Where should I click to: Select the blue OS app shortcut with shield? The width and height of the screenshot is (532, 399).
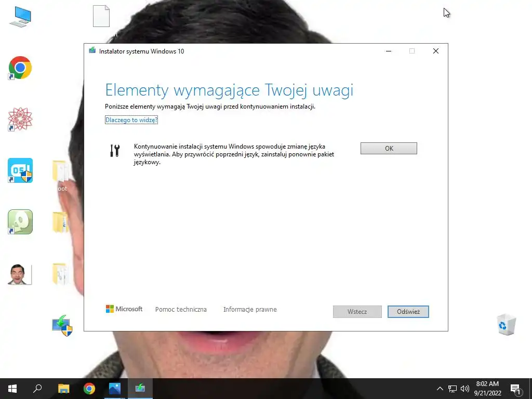point(20,170)
